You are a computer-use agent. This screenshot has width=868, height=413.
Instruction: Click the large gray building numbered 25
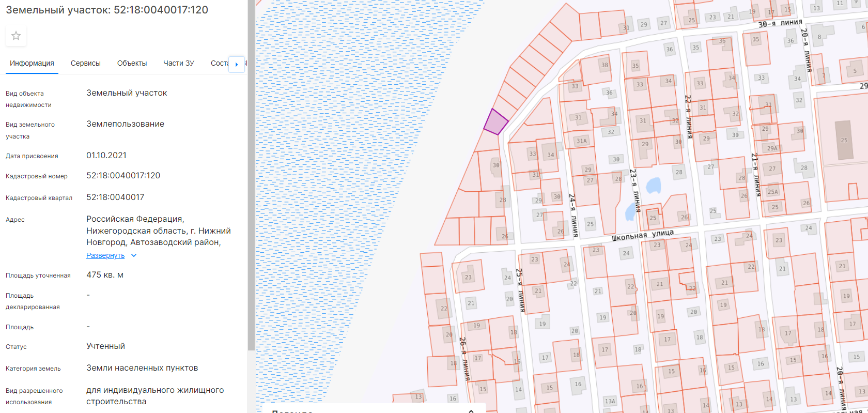pos(844,140)
